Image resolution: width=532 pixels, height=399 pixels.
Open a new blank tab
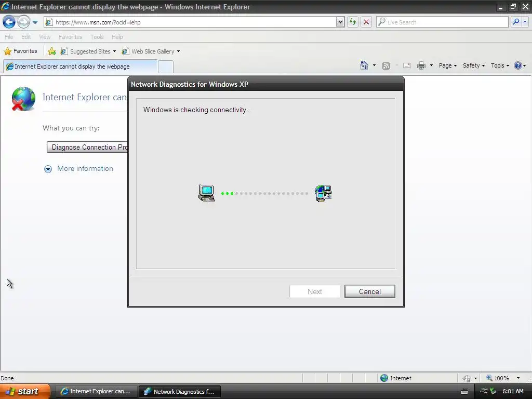point(166,67)
